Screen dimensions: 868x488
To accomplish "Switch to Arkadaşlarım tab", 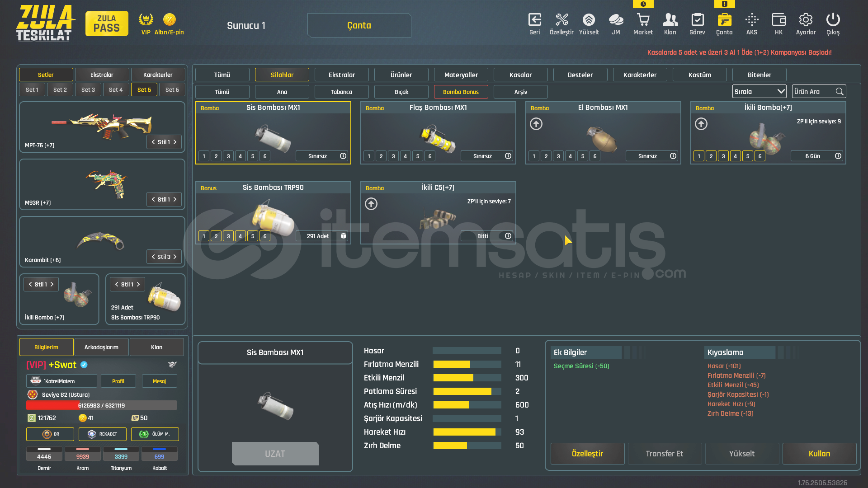I will 102,347.
